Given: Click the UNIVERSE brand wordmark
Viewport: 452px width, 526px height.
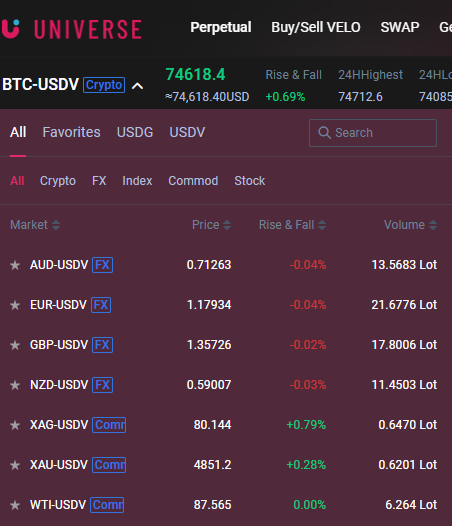Looking at the screenshot, I should coord(88,29).
